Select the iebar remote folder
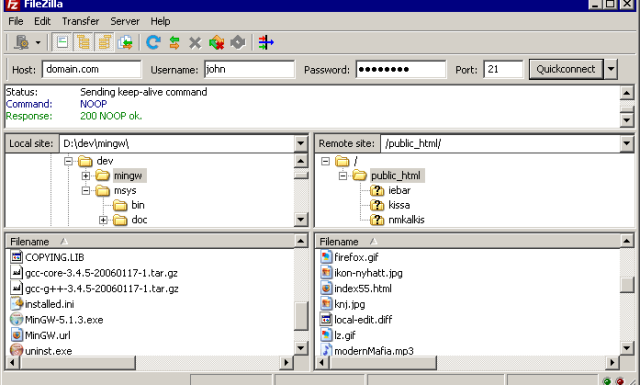 point(399,191)
